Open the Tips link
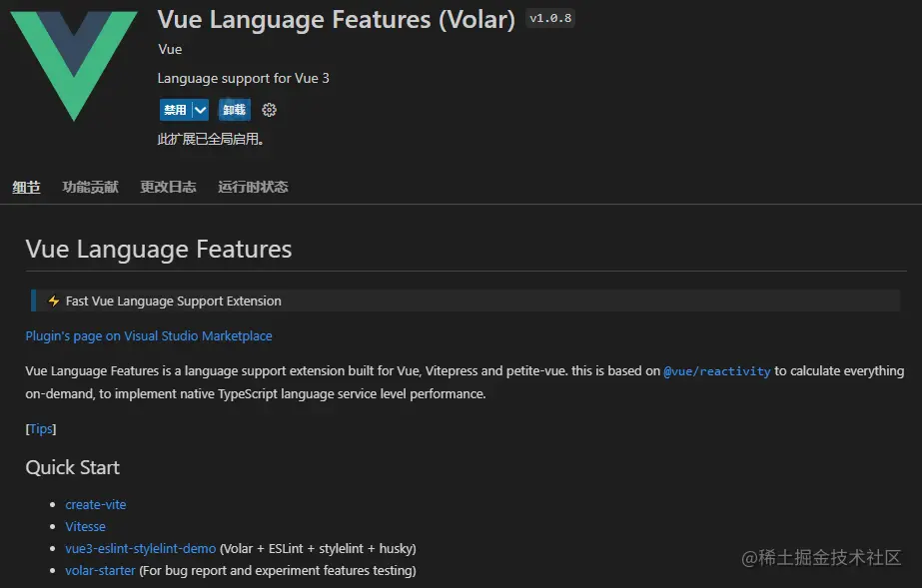The image size is (922, 588). (41, 429)
